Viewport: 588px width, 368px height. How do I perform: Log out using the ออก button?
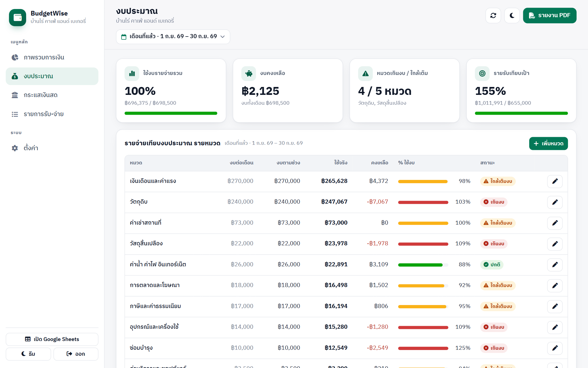click(x=76, y=354)
